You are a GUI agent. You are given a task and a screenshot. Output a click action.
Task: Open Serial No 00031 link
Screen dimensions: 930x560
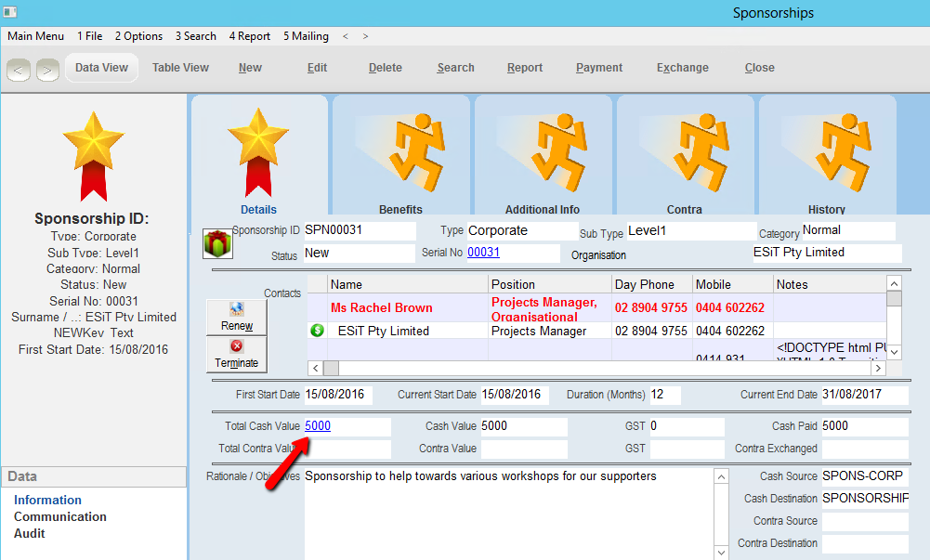click(483, 253)
